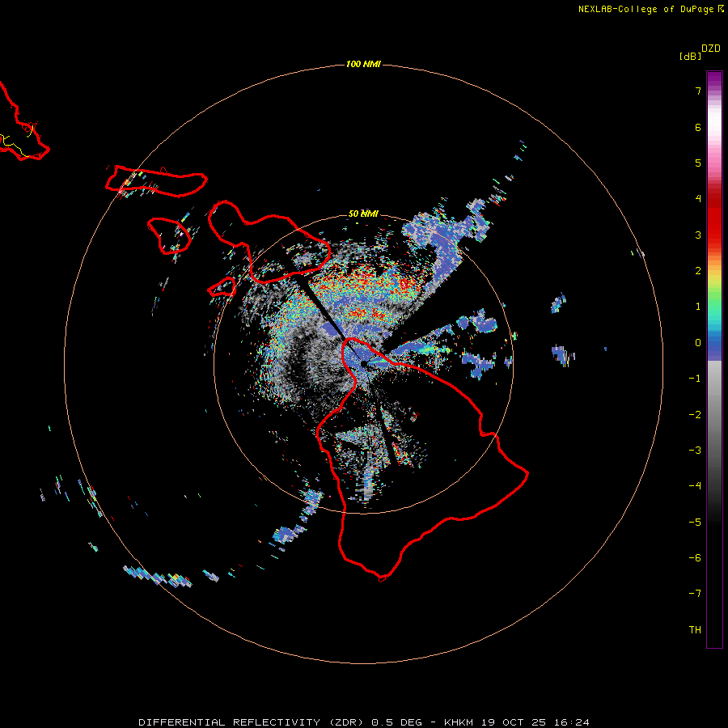Screen dimensions: 728x728
Task: Click the NEXLAB-College of DuPage label
Action: point(650,9)
